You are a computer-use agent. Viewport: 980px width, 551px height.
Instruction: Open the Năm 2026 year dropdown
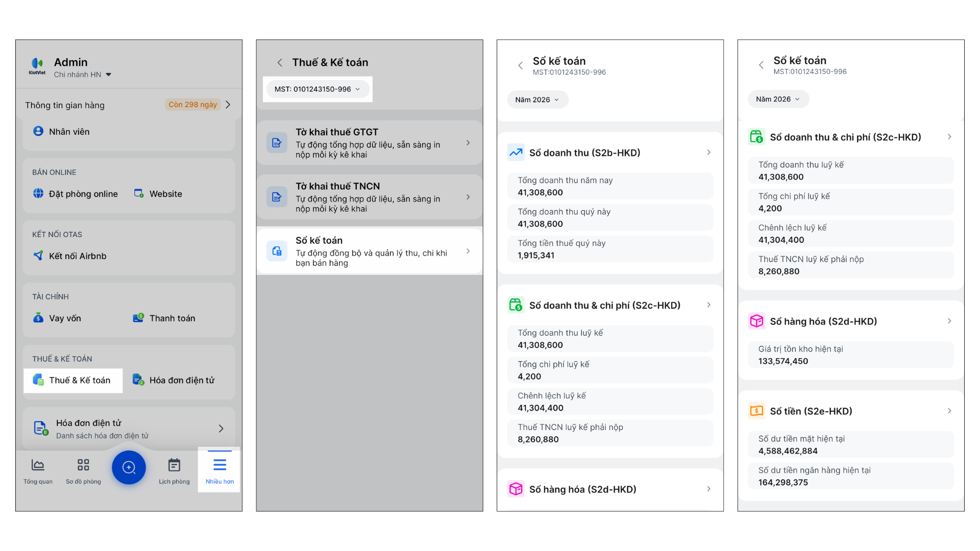pos(537,100)
